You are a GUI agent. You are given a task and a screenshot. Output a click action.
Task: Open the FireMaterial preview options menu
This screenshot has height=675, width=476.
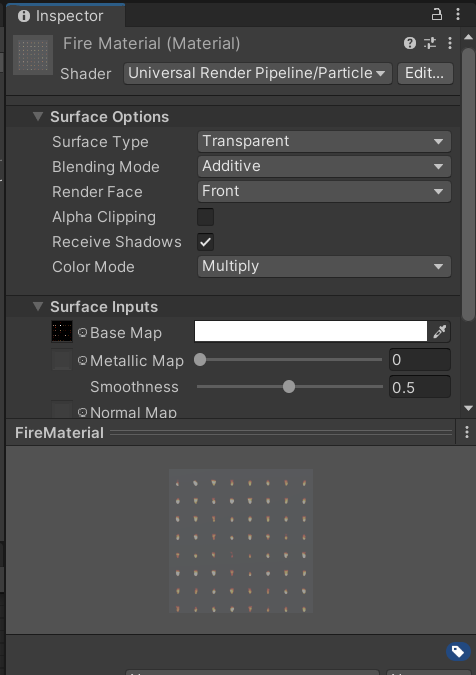tap(467, 433)
